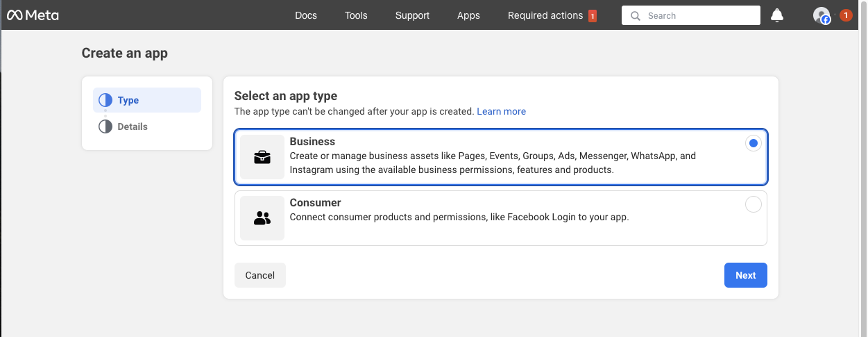Click the search magnifier icon
Image resolution: width=868 pixels, height=337 pixels.
[635, 16]
